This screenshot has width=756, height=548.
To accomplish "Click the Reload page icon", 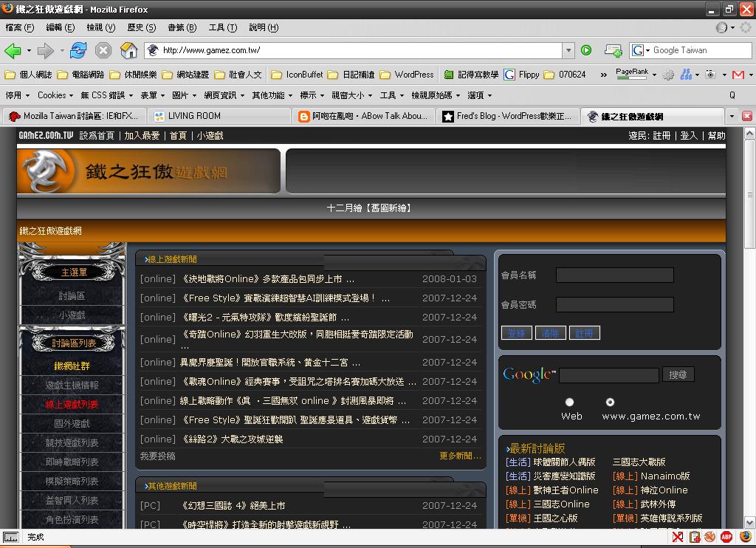I will 78,50.
